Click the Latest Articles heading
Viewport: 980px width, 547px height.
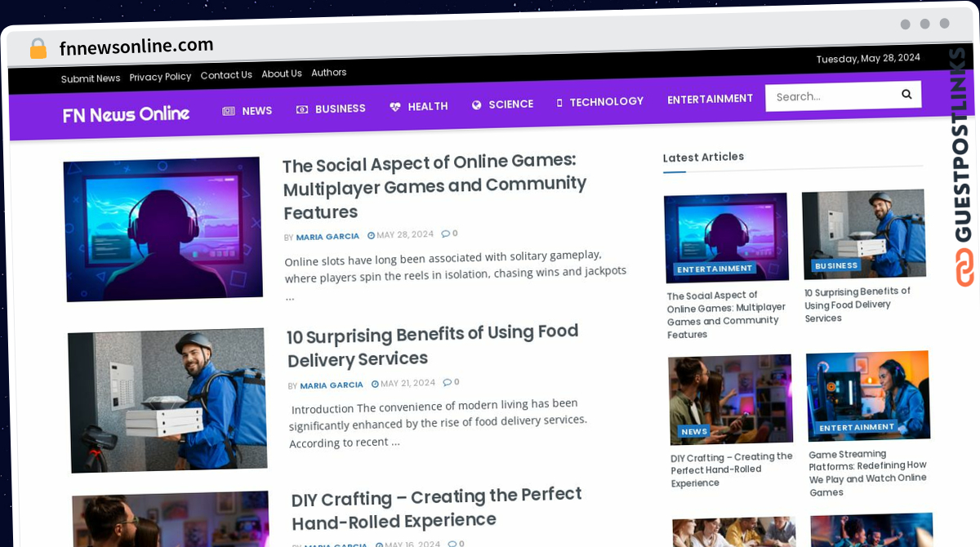tap(703, 157)
